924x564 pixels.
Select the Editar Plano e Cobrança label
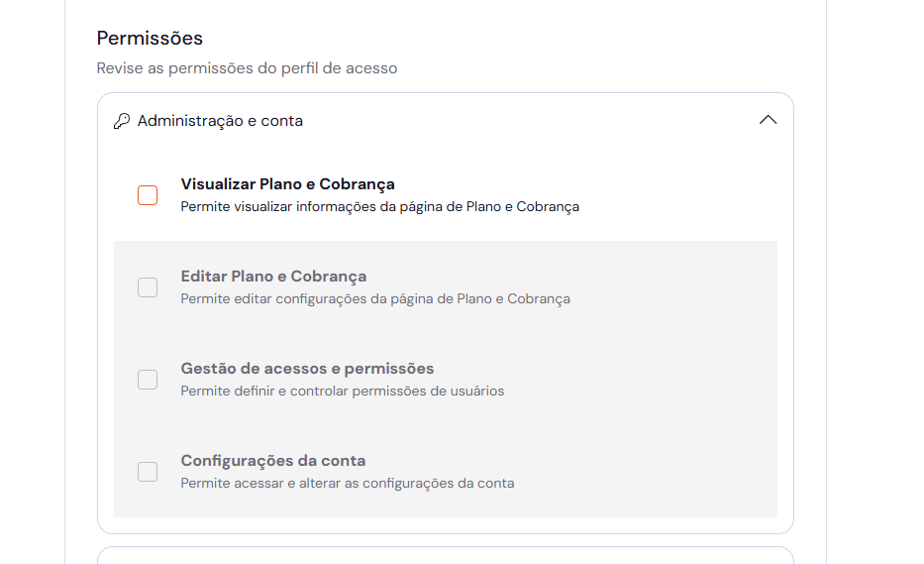coord(273,277)
